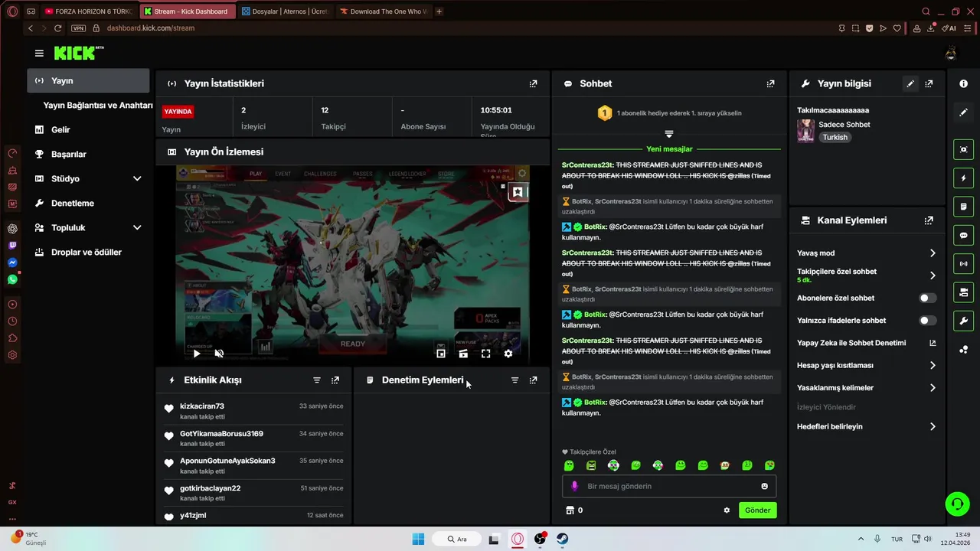
Task: Open WhatsApp in Opera sidebar
Action: 12,279
